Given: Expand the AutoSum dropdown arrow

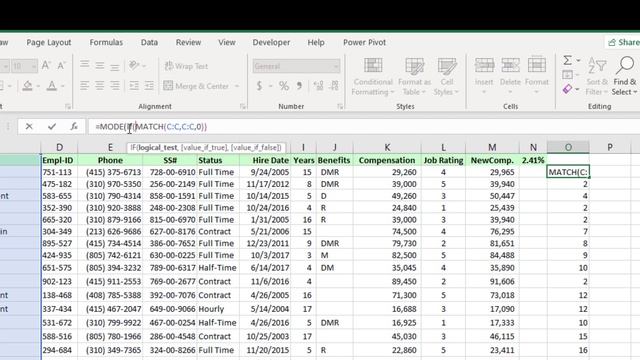Looking at the screenshot, I should [x=578, y=60].
